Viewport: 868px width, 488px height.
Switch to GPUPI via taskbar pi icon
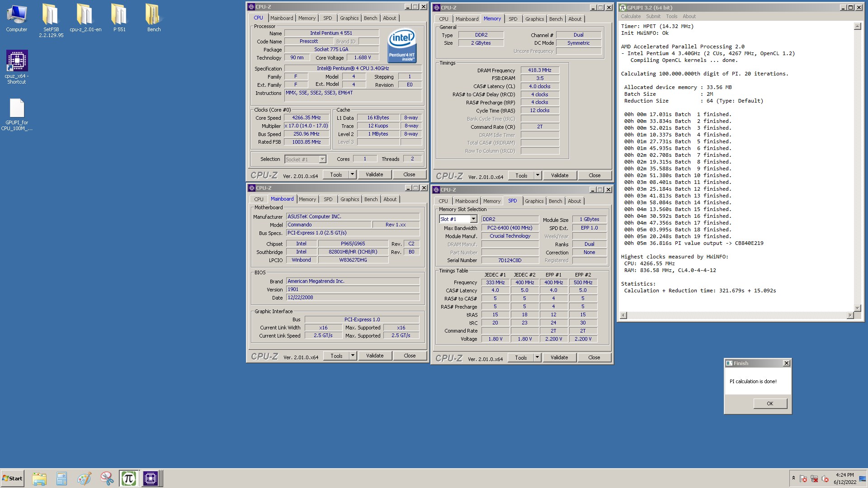pos(128,479)
